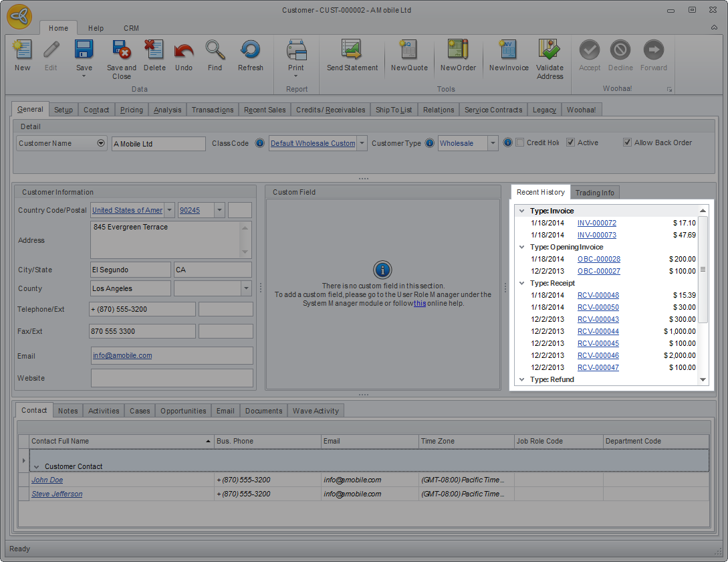Click the Telephone number input field

pos(142,309)
